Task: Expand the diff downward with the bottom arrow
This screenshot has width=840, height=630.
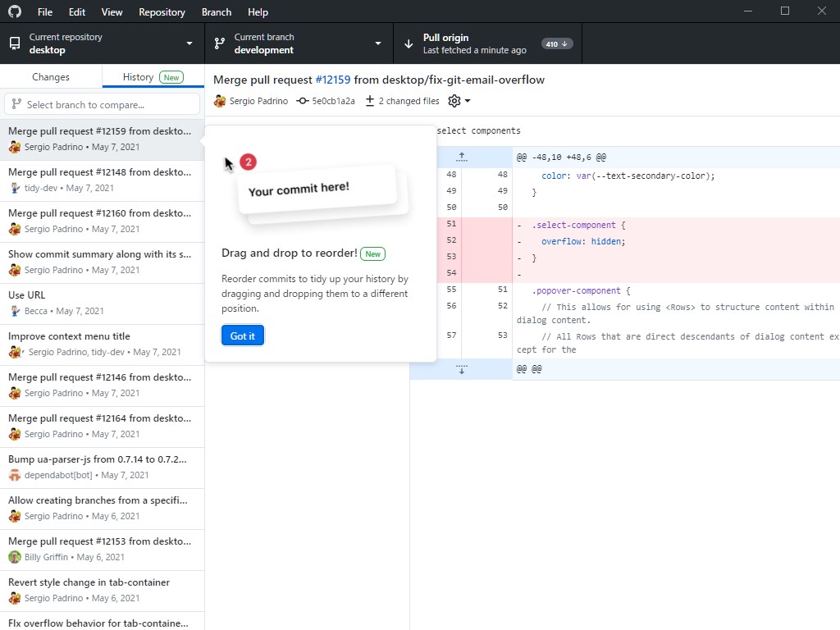Action: tap(461, 369)
